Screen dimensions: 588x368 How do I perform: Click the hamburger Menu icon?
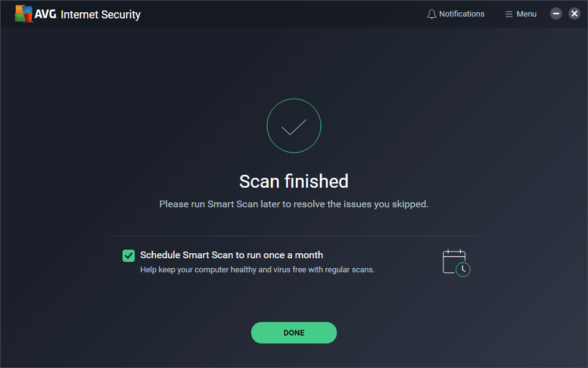(508, 14)
